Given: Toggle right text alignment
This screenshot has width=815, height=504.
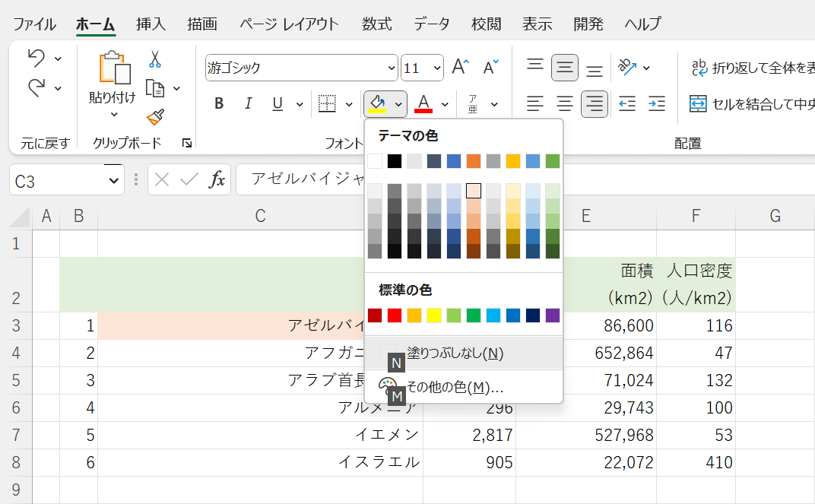Looking at the screenshot, I should pyautogui.click(x=595, y=103).
